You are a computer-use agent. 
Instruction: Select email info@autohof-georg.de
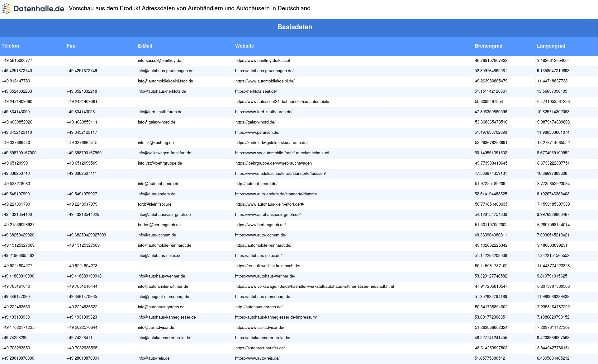pos(159,184)
